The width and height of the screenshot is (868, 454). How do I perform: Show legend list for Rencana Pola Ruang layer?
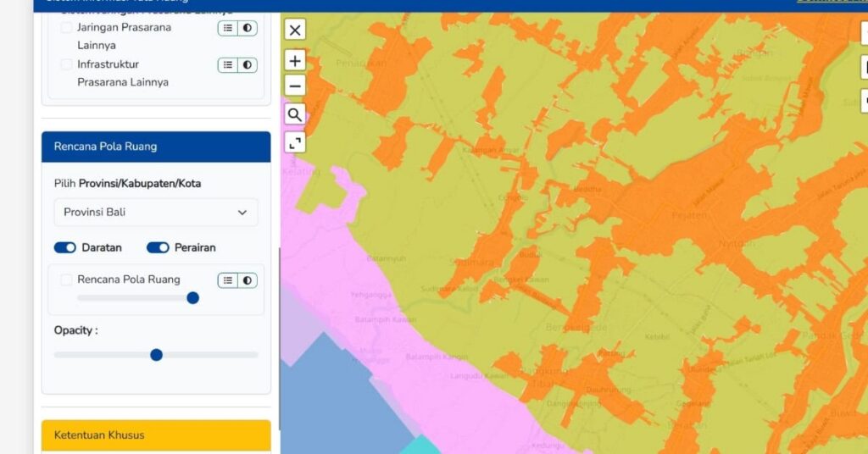227,280
